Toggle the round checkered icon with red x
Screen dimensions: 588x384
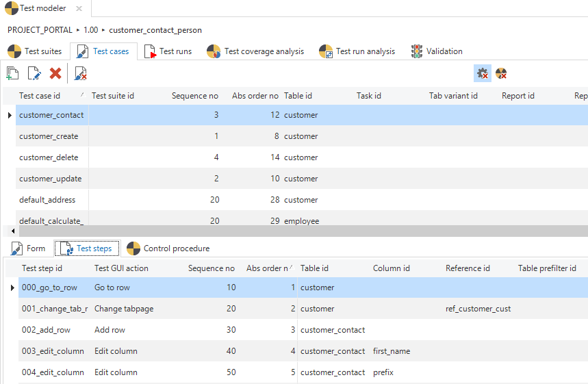pos(501,73)
